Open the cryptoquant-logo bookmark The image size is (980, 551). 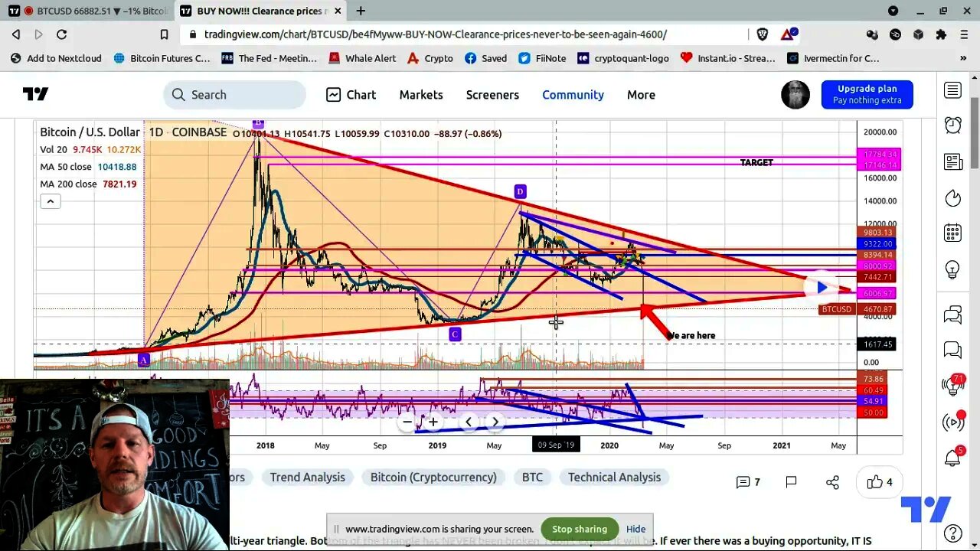tap(623, 58)
